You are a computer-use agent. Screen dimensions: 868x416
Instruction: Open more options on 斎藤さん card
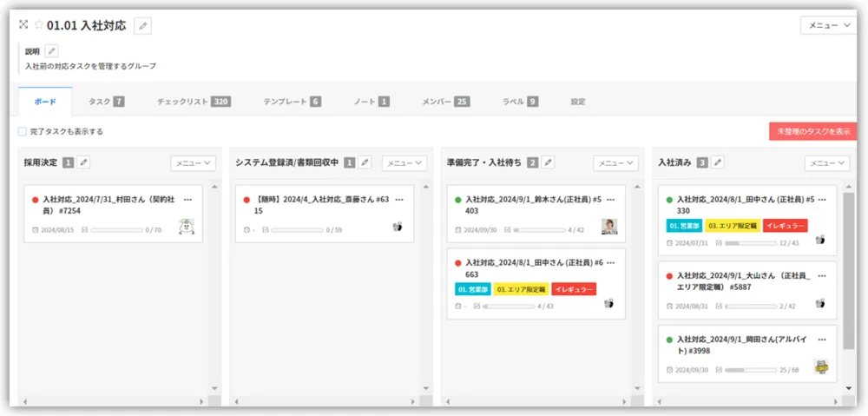(399, 200)
